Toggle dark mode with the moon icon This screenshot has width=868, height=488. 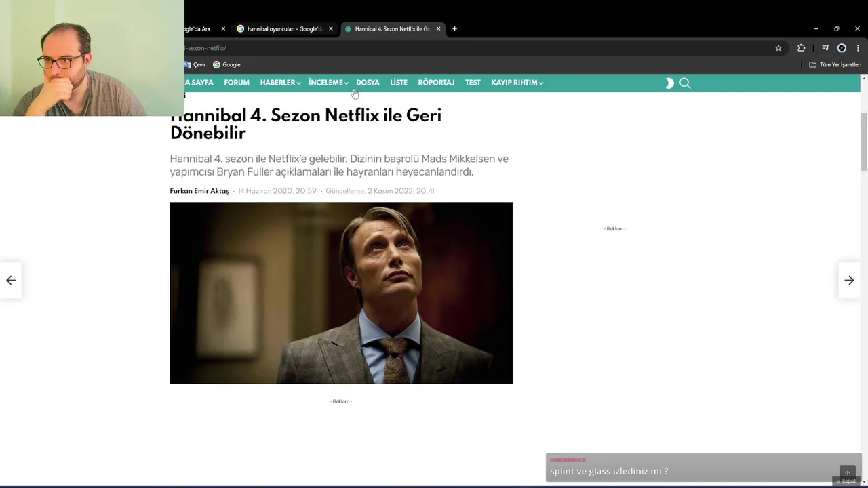(x=669, y=83)
